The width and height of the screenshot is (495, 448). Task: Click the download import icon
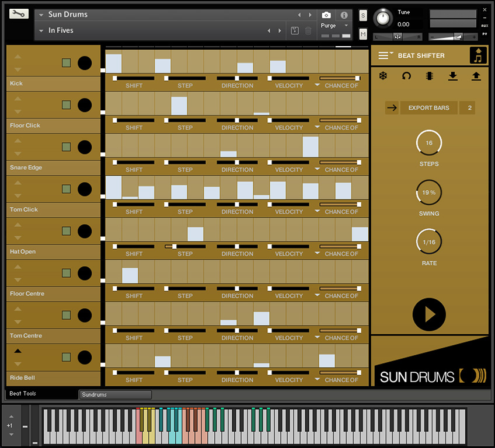pyautogui.click(x=453, y=76)
